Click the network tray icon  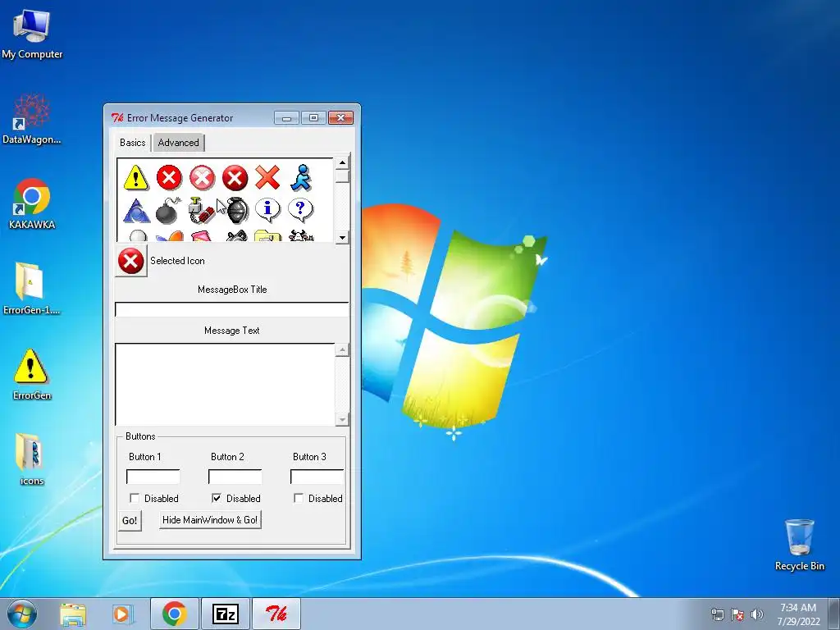pos(717,614)
